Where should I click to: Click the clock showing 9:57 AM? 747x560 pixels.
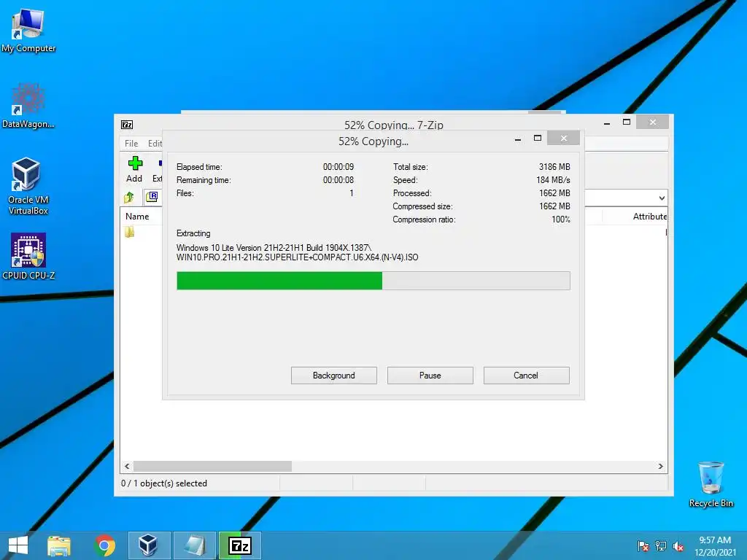715,540
